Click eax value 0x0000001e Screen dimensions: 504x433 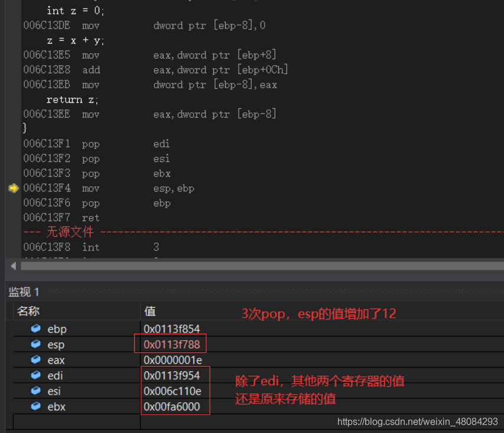pyautogui.click(x=173, y=360)
